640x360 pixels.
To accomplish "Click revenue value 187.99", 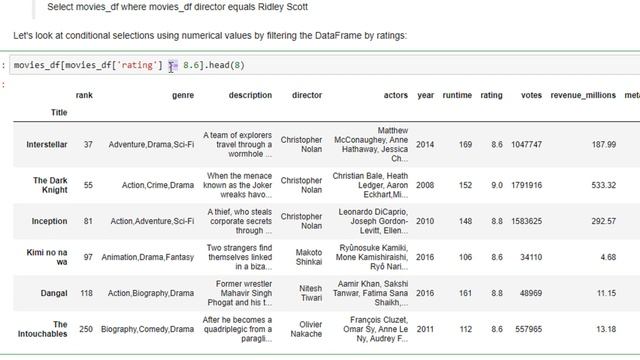I will (x=604, y=144).
